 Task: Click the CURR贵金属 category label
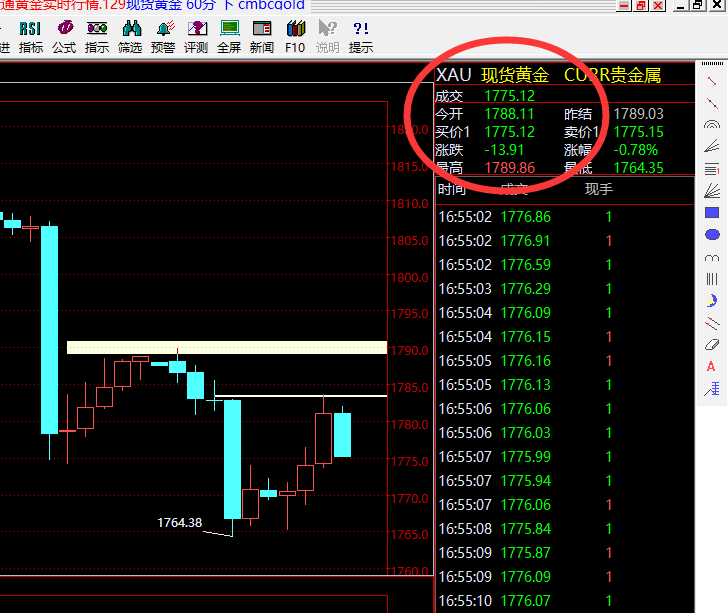(612, 75)
